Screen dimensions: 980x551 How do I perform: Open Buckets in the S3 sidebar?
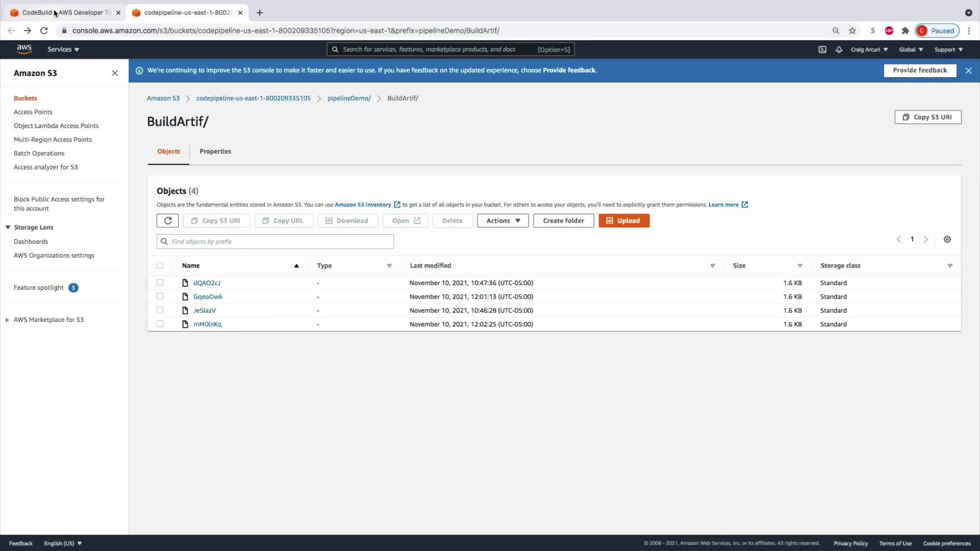point(26,98)
